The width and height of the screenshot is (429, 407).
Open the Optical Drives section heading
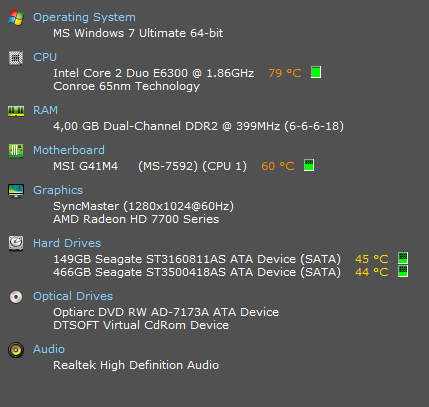73,296
